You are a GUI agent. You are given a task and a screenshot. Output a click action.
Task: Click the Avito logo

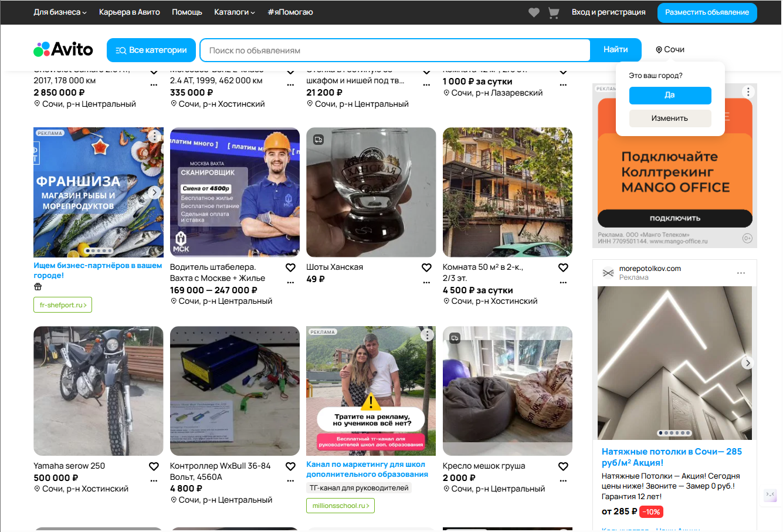point(63,49)
